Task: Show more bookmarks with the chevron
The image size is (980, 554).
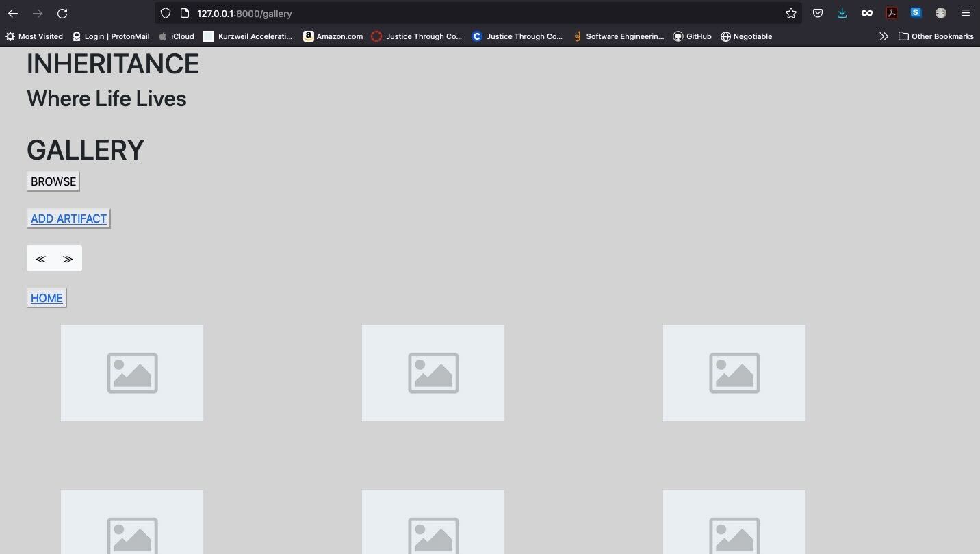Action: [884, 36]
